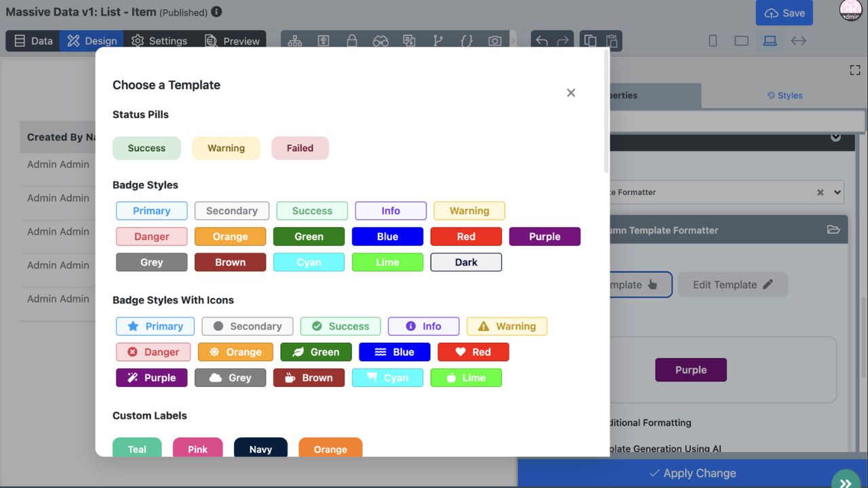Switch to mobile phone preview icon
This screenshot has height=488, width=868.
tap(713, 41)
